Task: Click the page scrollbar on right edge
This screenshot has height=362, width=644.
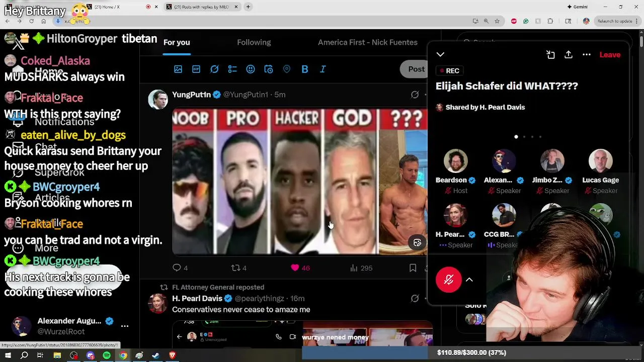Action: (641, 41)
